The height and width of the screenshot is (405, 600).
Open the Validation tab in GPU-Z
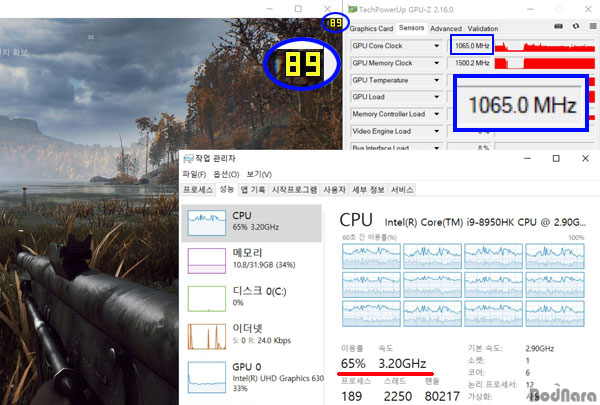point(483,28)
